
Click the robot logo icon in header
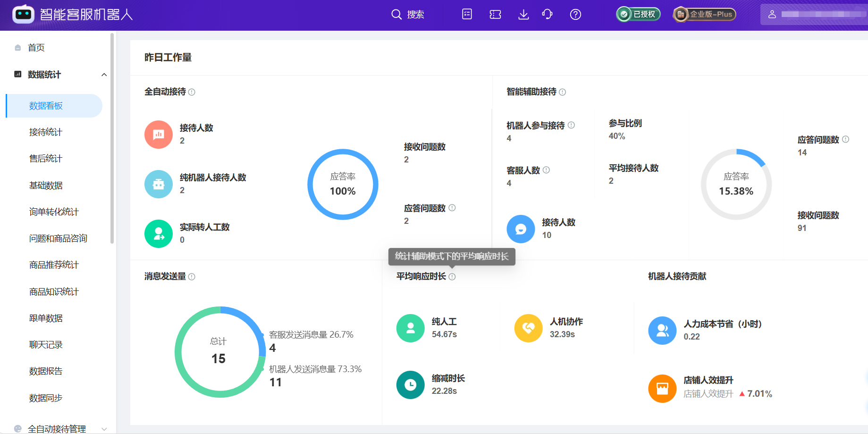pos(23,14)
